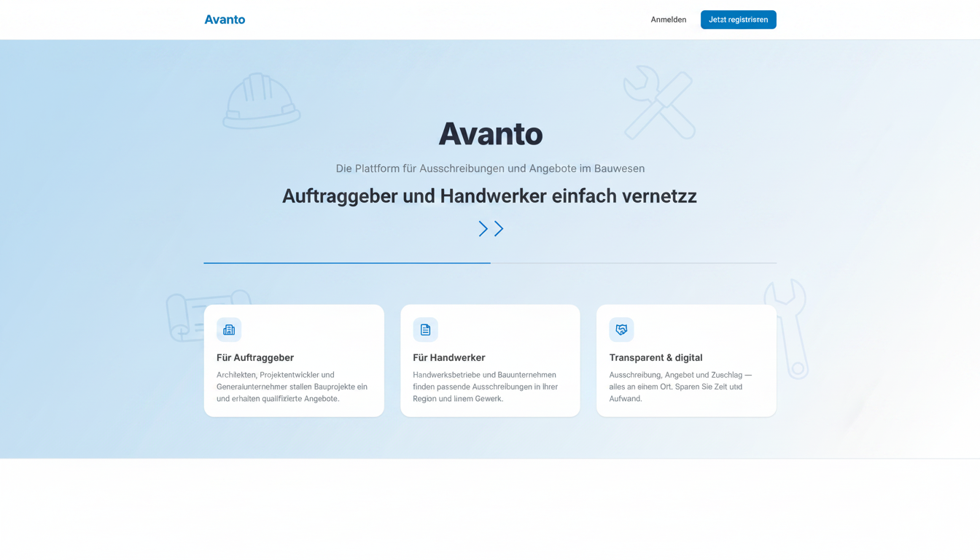The height and width of the screenshot is (560, 980).
Task: Select the Für Auftraggeber card heading
Action: pyautogui.click(x=255, y=357)
